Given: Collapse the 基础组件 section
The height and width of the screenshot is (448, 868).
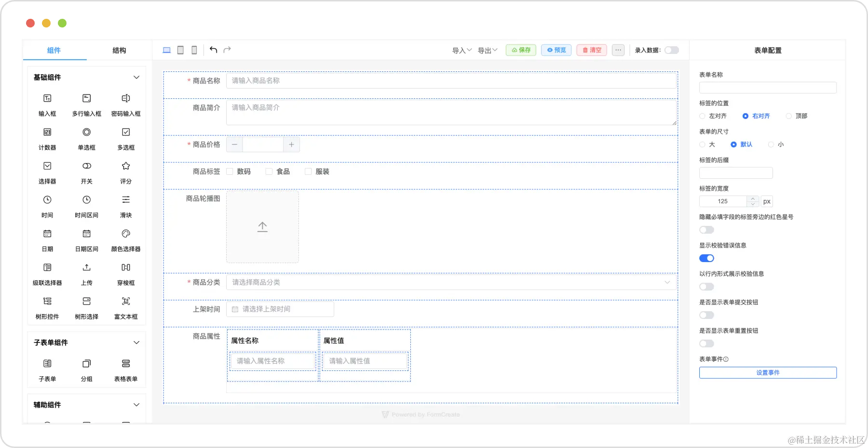Looking at the screenshot, I should pos(136,78).
